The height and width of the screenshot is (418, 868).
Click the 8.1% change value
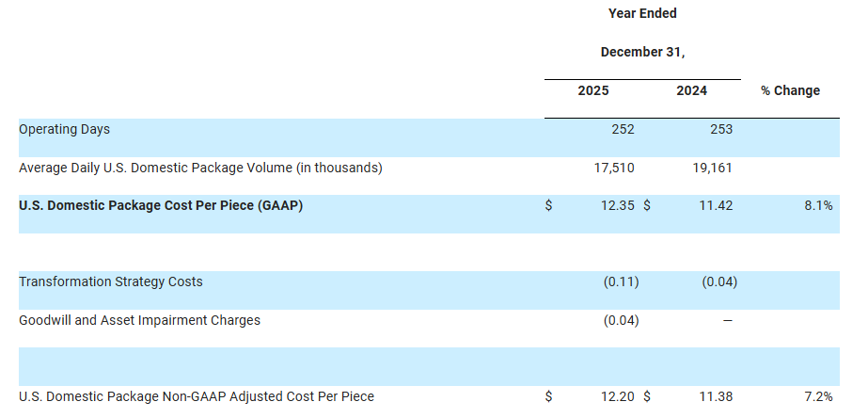pyautogui.click(x=818, y=205)
